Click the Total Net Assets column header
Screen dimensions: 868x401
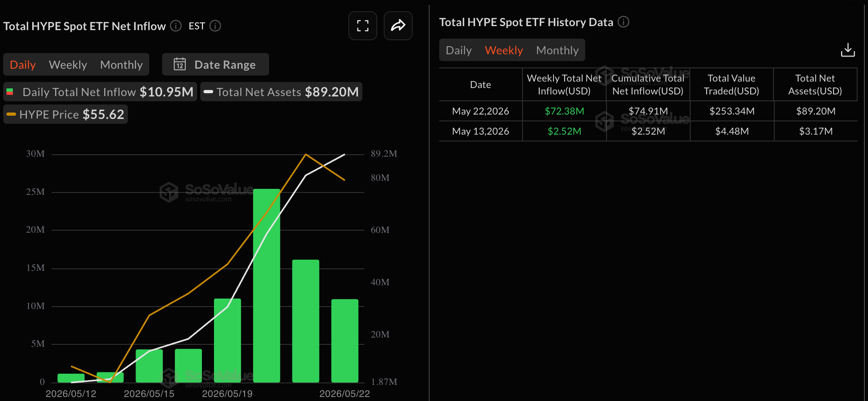(815, 84)
